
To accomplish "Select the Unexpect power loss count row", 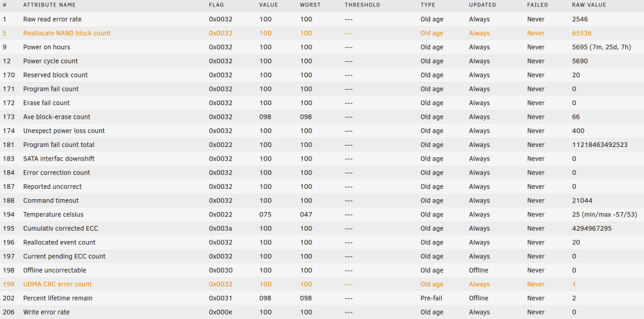I will (322, 131).
